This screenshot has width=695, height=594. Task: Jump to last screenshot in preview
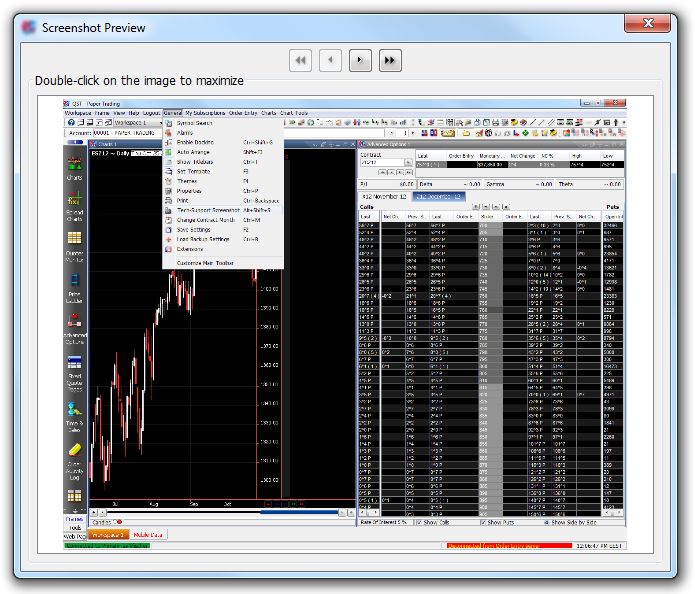(x=390, y=60)
